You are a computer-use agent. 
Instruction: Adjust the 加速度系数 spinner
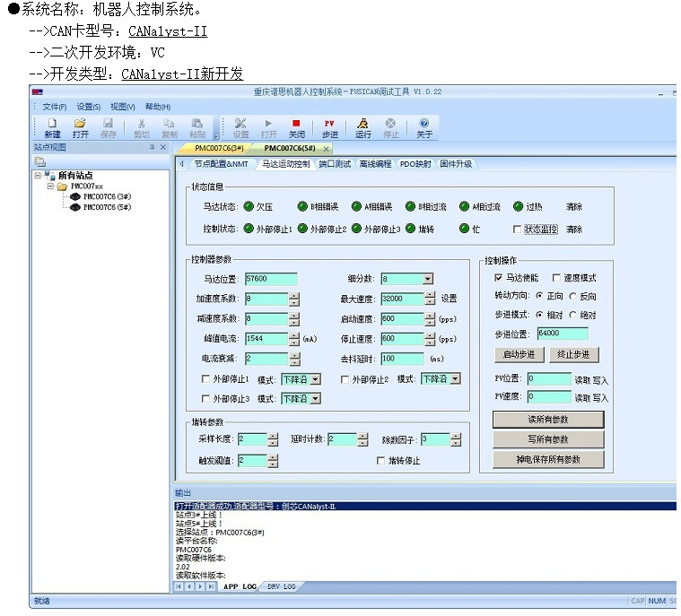point(294,299)
